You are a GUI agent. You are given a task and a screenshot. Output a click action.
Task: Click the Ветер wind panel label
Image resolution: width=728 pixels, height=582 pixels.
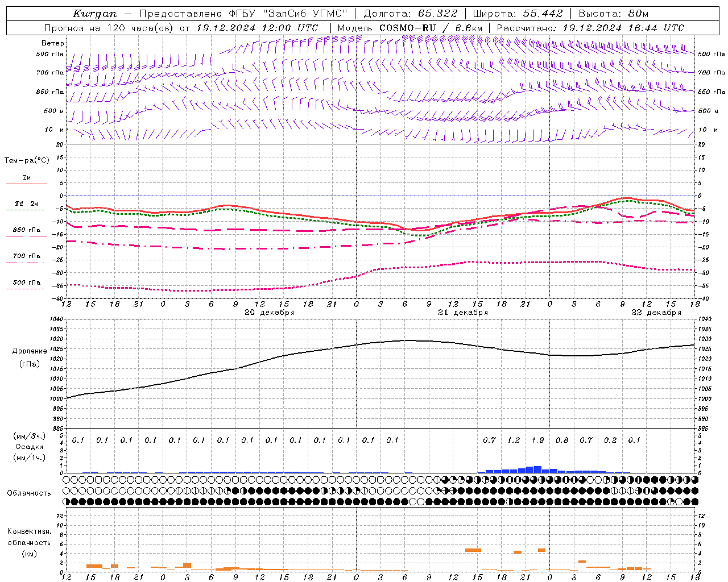53,43
